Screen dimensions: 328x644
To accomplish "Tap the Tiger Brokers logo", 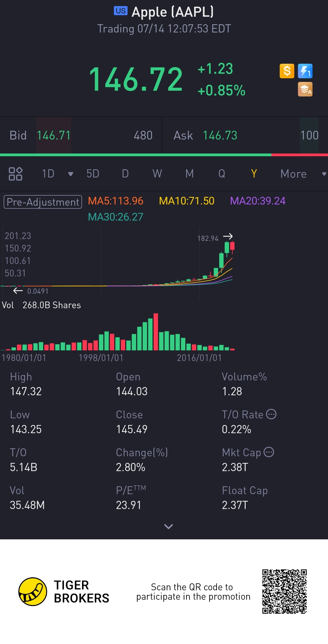I will coord(33,592).
